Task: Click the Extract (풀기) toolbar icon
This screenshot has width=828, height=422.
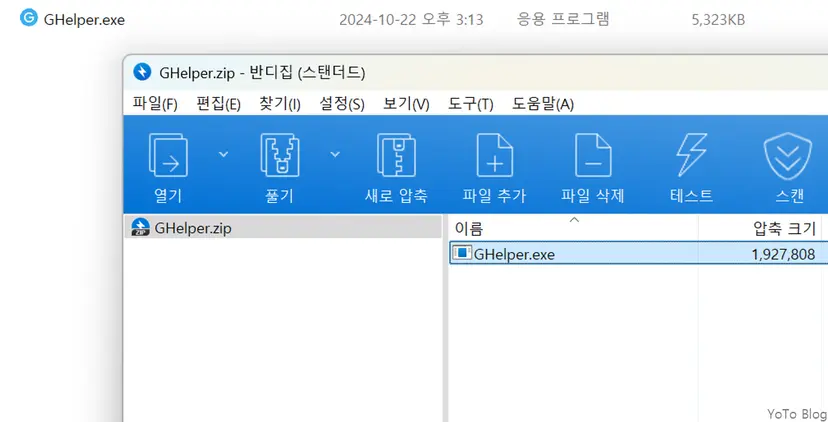Action: click(279, 155)
